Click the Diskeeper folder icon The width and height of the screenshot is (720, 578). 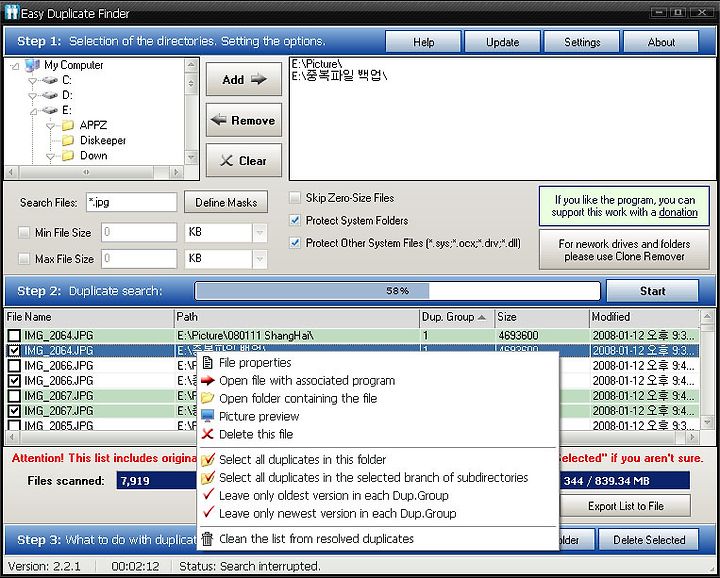(68, 140)
